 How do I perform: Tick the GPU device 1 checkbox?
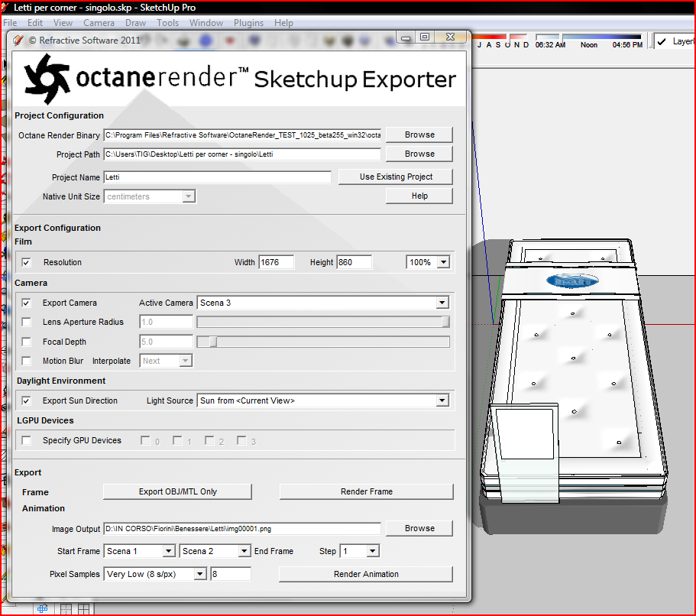177,440
